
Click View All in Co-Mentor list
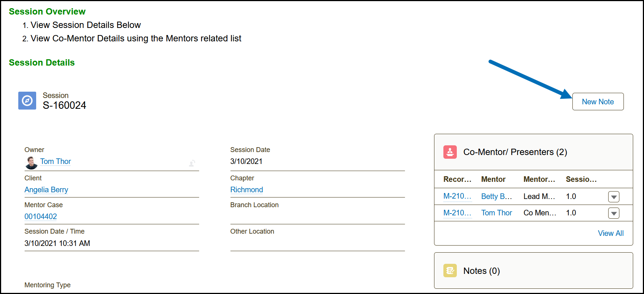(610, 233)
